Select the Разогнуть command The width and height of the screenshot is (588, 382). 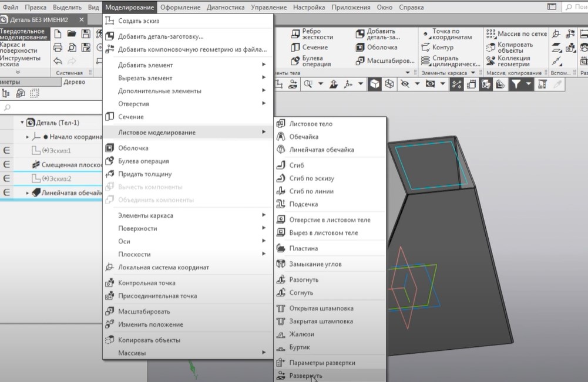[x=330, y=280]
